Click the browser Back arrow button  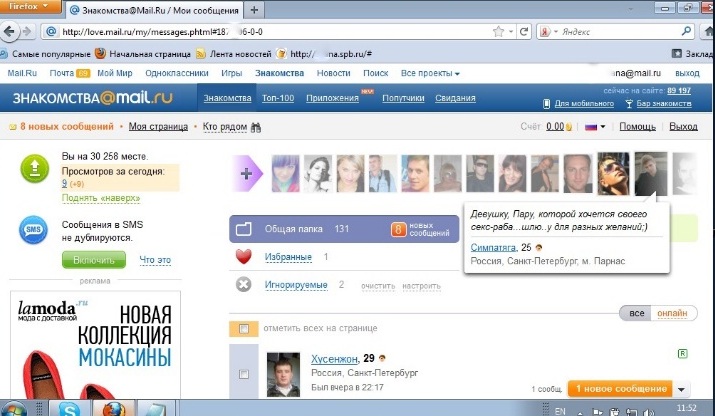[x=9, y=31]
